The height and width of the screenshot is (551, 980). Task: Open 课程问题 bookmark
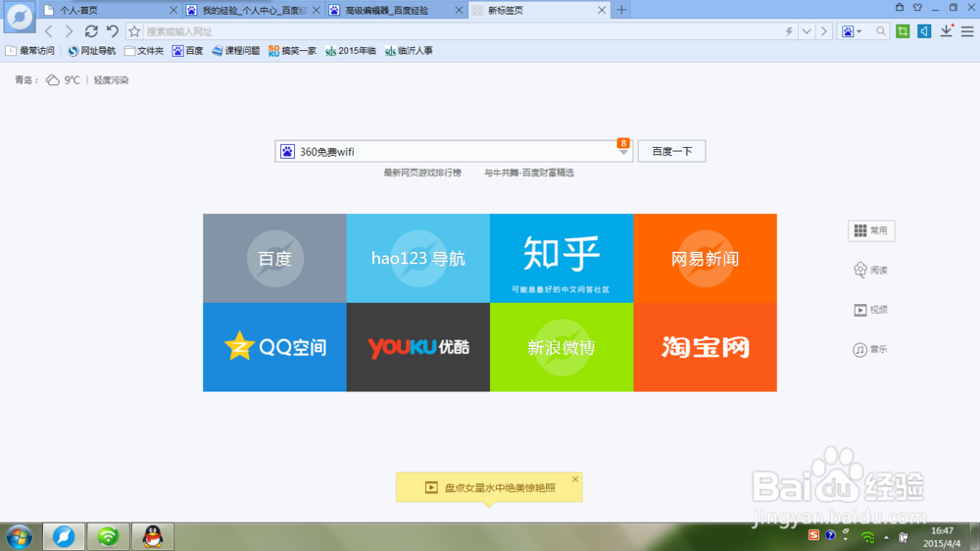235,51
